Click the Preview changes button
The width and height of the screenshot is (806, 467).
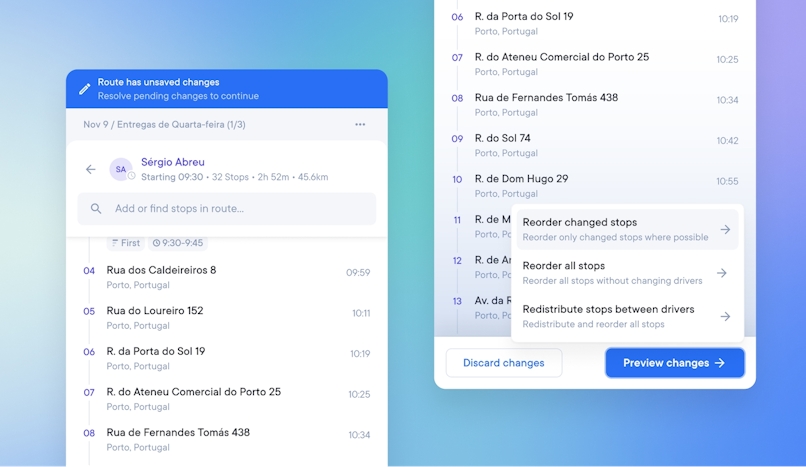(674, 363)
